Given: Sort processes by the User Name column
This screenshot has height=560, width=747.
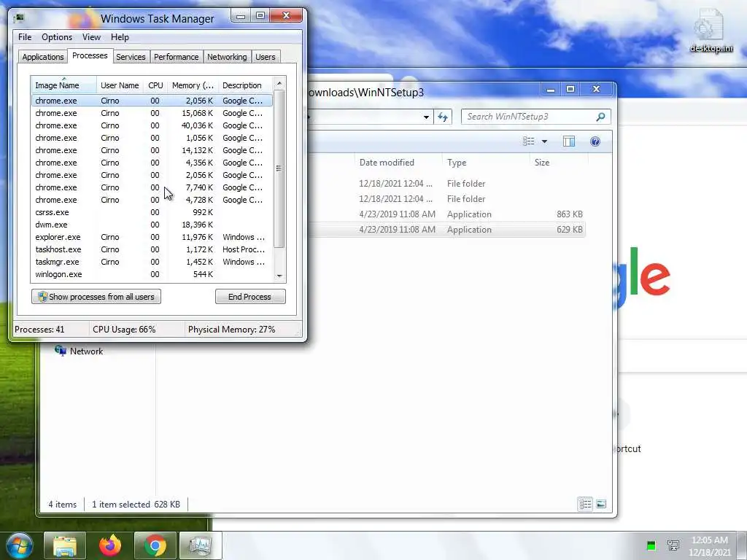Looking at the screenshot, I should tap(120, 85).
